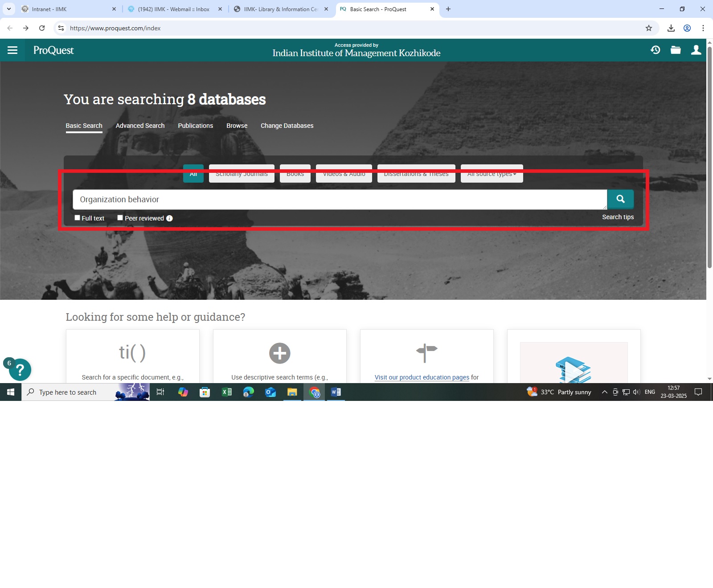
Task: Open the browser tab search dropdown
Action: click(9, 9)
